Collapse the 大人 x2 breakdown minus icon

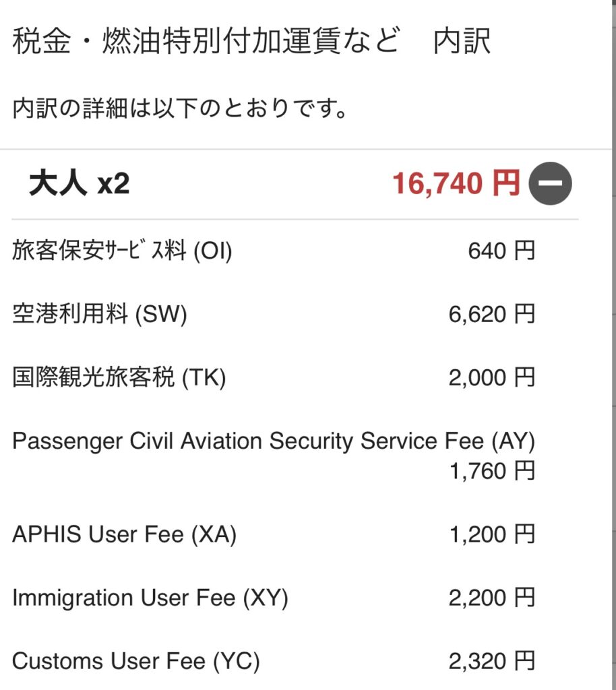(550, 184)
